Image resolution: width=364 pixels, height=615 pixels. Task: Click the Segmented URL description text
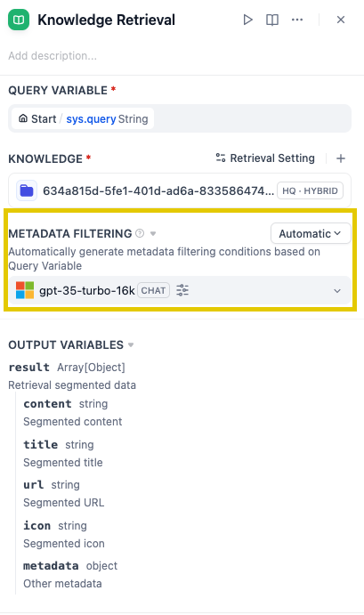63,503
